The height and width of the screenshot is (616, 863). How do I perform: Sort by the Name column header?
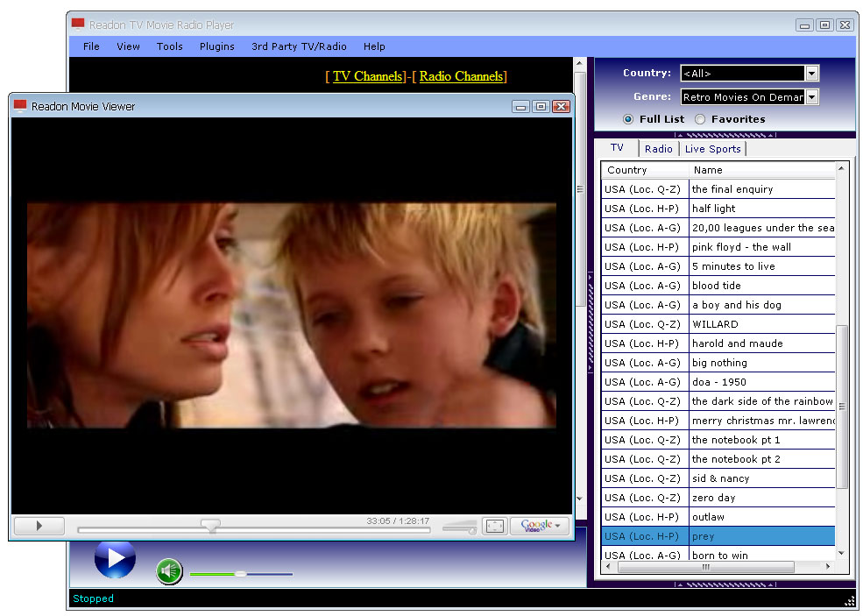tap(761, 170)
